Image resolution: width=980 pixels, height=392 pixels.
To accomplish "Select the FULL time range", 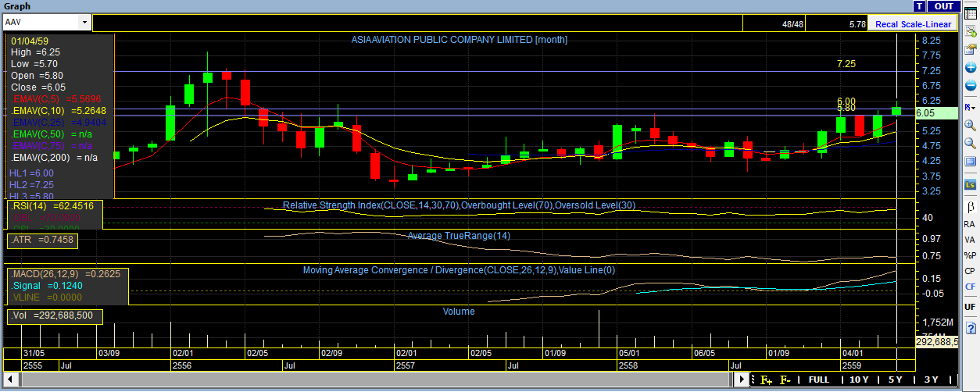I will coord(818,380).
